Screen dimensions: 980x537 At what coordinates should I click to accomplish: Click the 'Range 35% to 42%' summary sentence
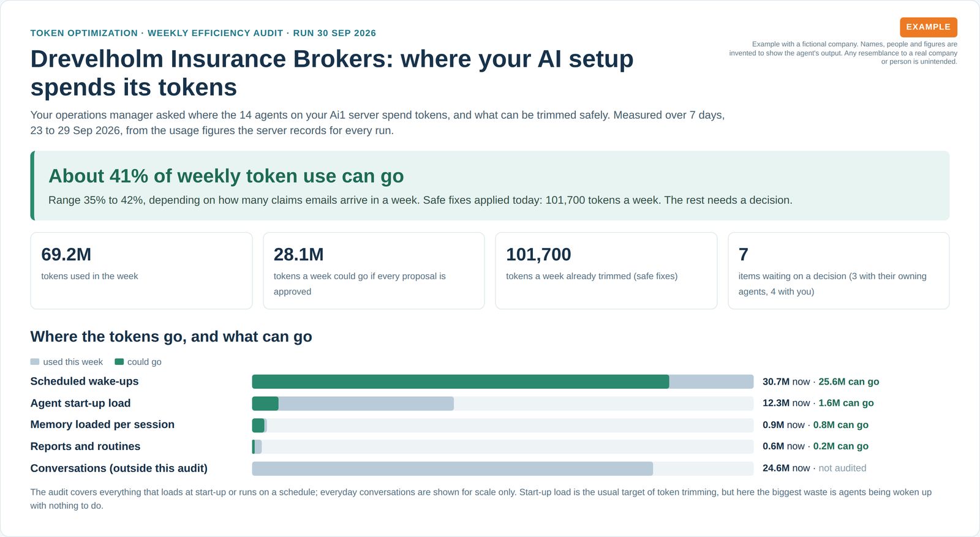420,200
